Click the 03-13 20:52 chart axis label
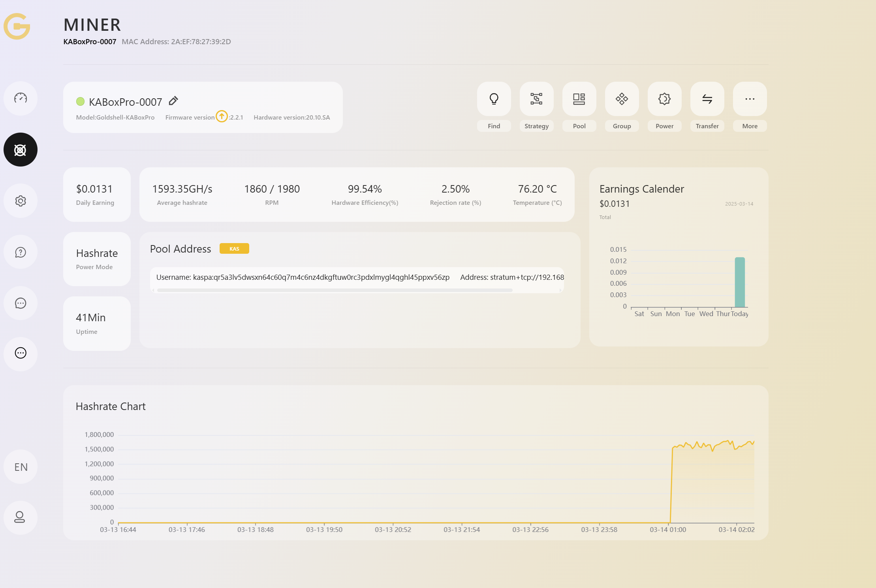The image size is (876, 588). pos(393,530)
